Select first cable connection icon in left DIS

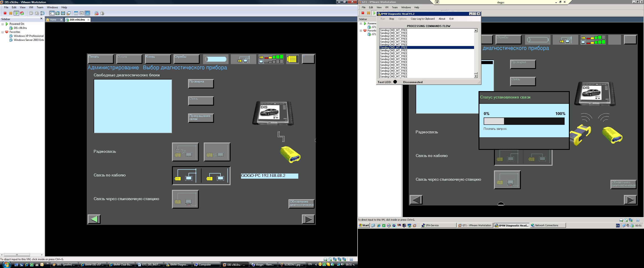tap(186, 176)
